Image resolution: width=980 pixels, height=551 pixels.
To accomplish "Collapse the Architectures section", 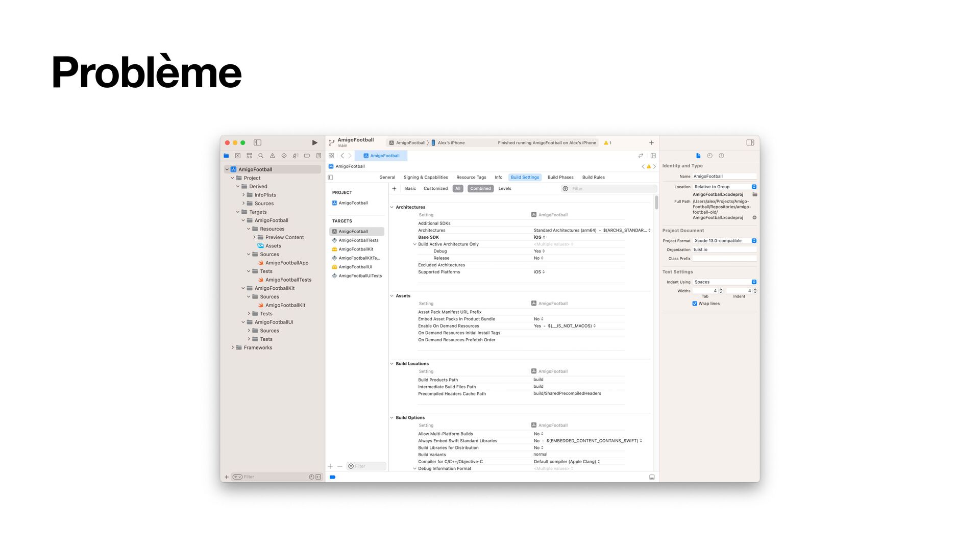I will coord(392,207).
